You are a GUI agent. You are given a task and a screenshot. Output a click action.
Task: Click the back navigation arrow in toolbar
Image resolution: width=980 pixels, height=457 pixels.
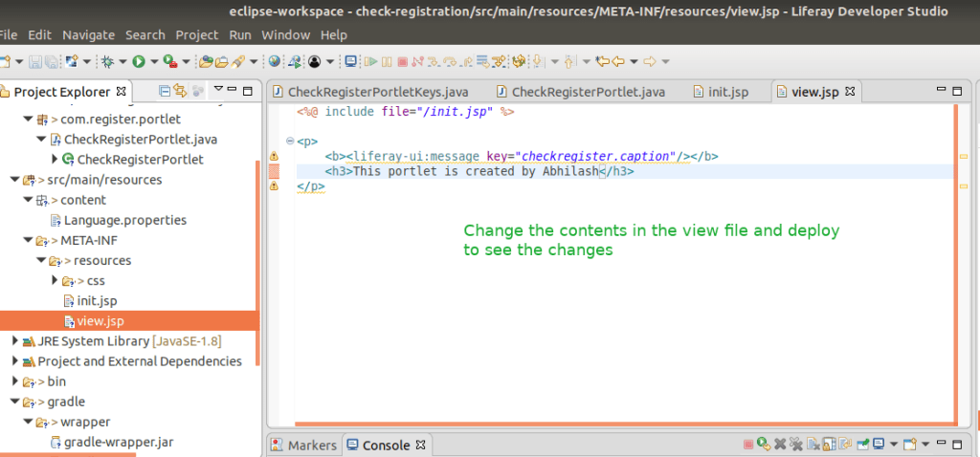(618, 61)
